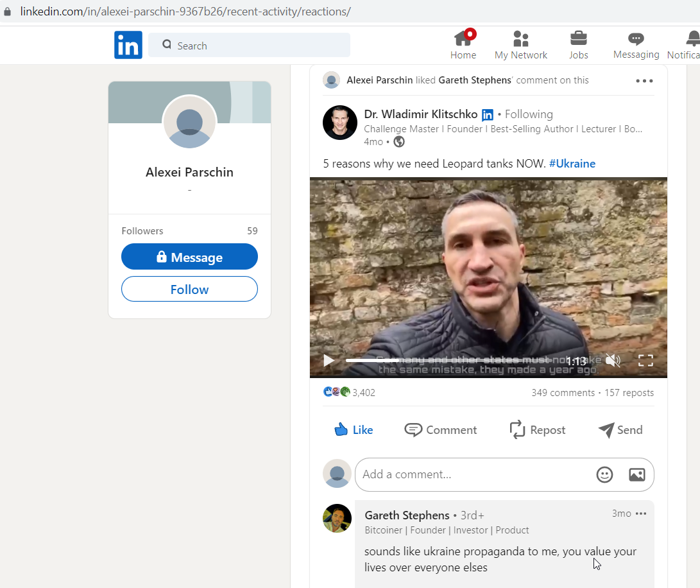
Task: Click the browser address bar URL
Action: 185,11
